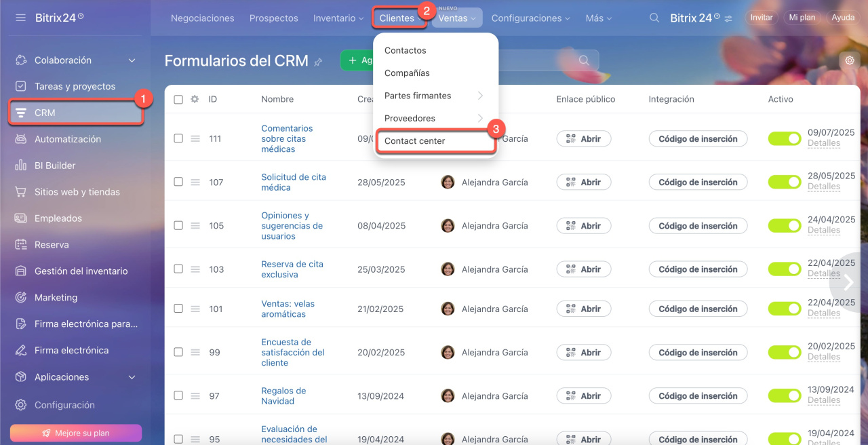Viewport: 868px width, 445px height.
Task: Click the Configuración gear icon in sidebar
Action: (21, 405)
